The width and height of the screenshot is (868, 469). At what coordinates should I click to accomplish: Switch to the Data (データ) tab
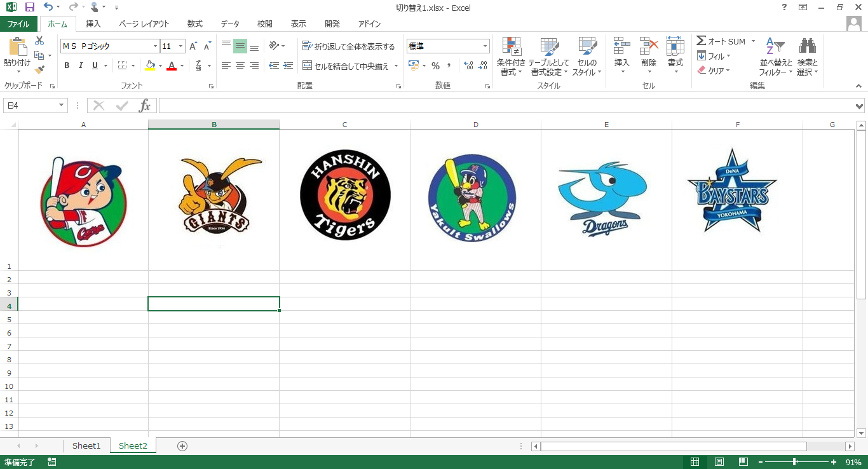click(230, 24)
